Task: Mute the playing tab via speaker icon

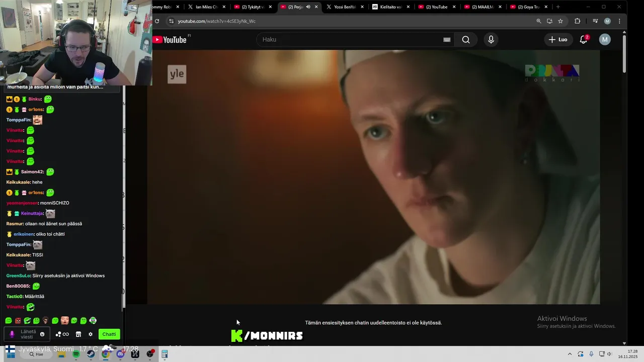Action: [x=308, y=7]
